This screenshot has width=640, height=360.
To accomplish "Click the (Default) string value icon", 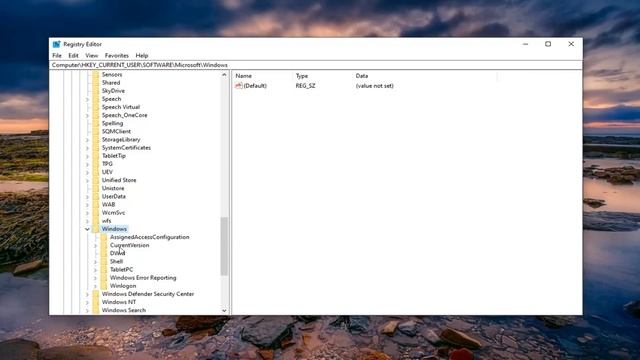I will 239,86.
